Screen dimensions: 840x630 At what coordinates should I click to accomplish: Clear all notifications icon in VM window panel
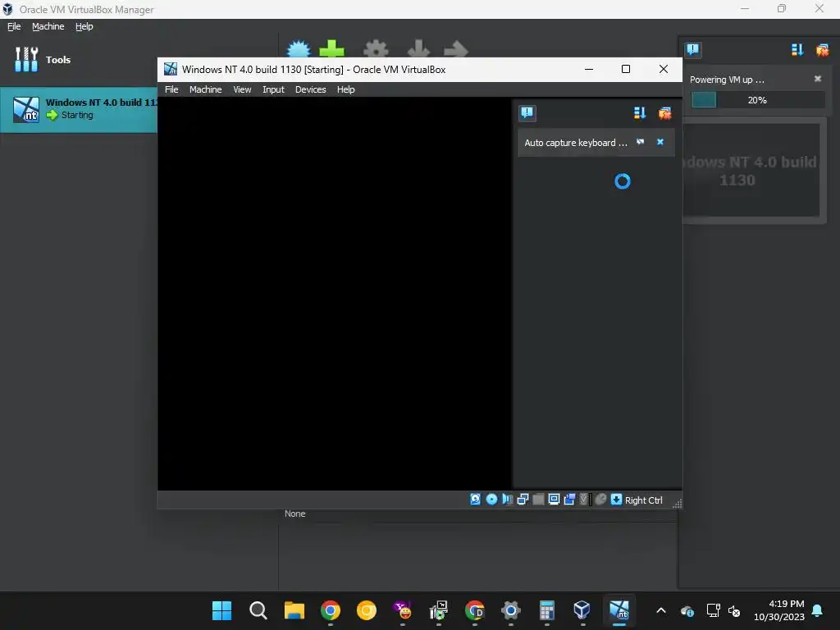pyautogui.click(x=664, y=112)
